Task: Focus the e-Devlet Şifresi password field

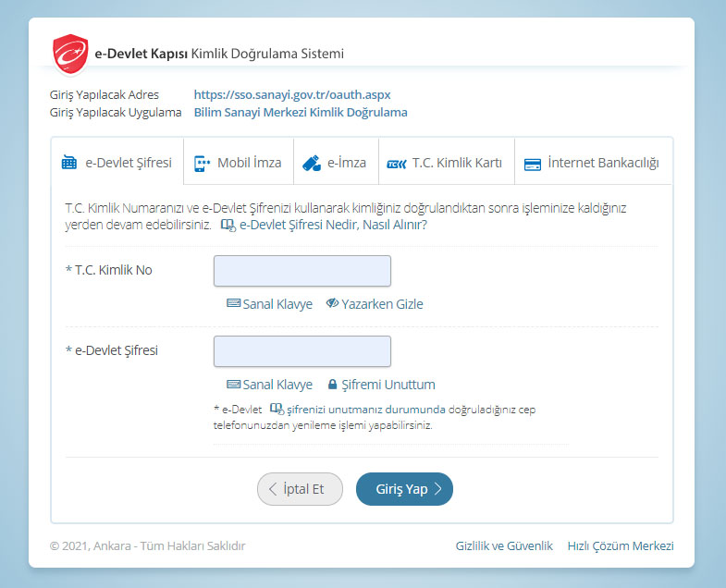Action: 302,351
